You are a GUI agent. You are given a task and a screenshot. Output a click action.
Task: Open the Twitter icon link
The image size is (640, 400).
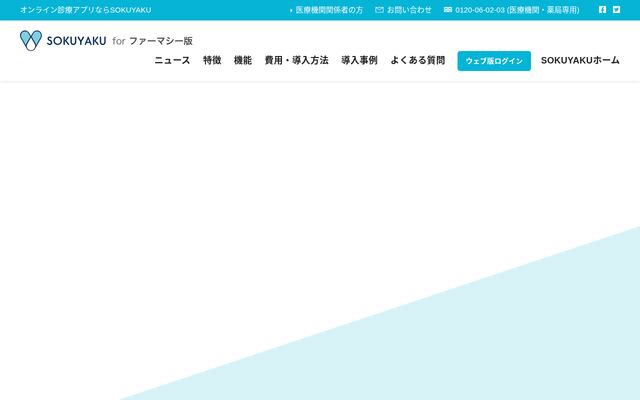616,9
